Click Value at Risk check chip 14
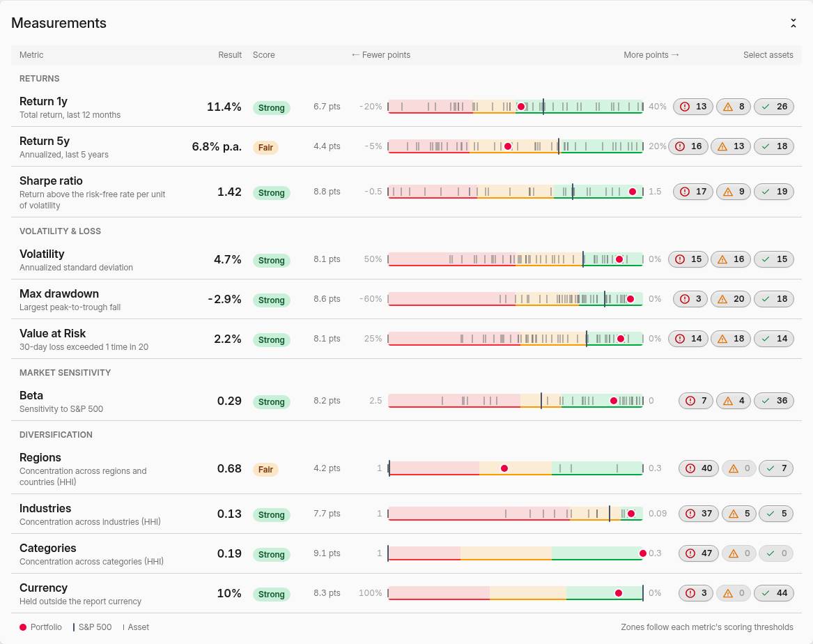This screenshot has height=644, width=813. (x=773, y=339)
